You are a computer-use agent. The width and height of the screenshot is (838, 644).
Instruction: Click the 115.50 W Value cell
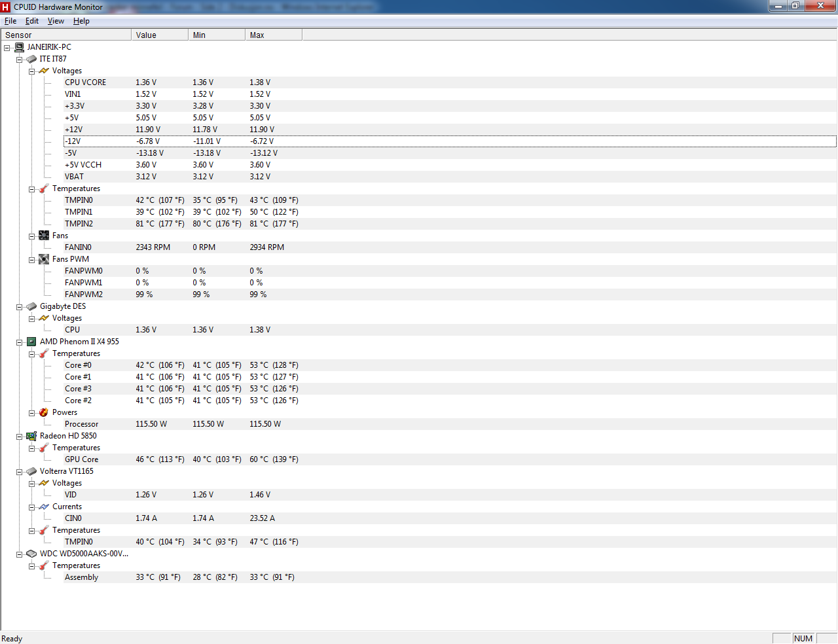[151, 424]
